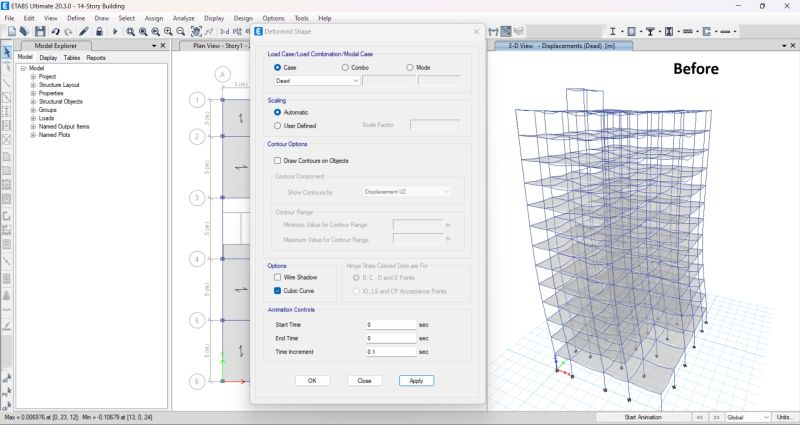Set the 3-d view toolbar button
Viewport: 800px width, 425px height.
click(x=224, y=32)
